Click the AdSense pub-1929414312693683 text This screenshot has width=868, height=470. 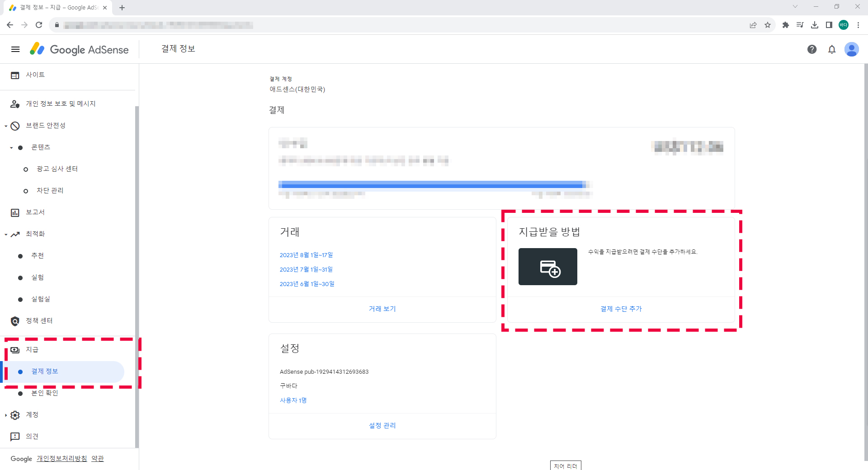pos(324,372)
